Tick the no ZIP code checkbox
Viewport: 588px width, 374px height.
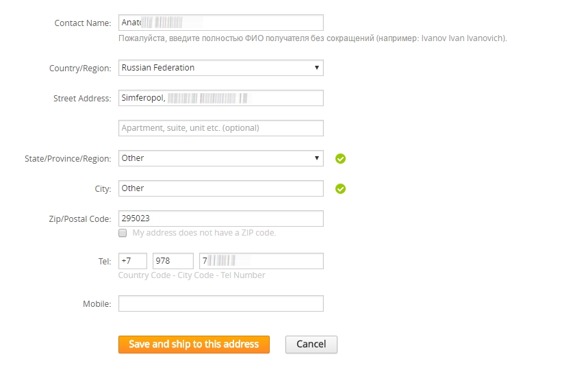pos(123,233)
